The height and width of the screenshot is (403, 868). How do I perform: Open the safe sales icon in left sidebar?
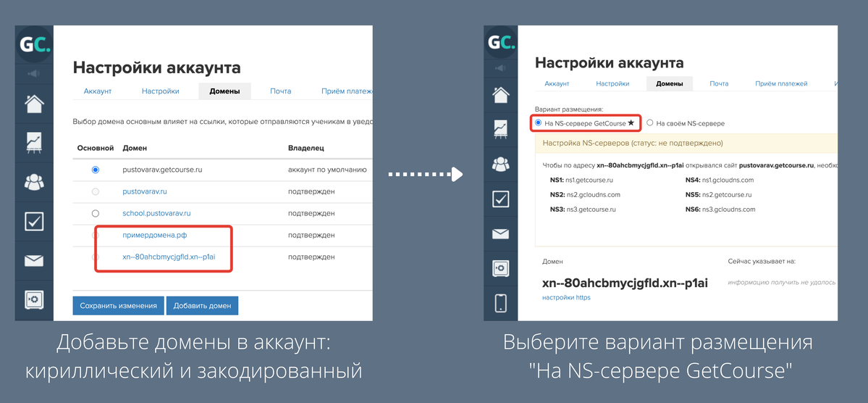34,300
